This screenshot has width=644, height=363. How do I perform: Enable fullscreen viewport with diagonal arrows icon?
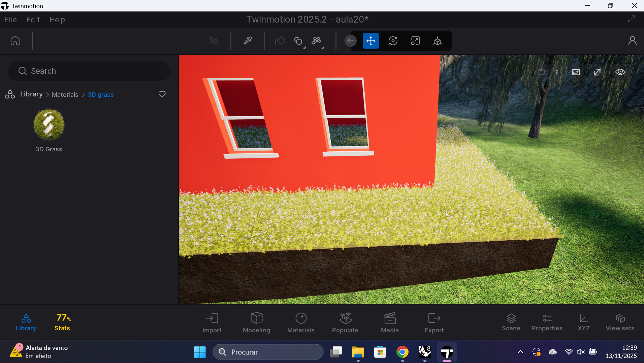point(598,72)
